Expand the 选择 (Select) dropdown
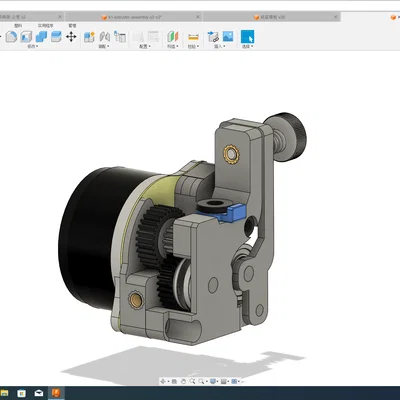 247,46
